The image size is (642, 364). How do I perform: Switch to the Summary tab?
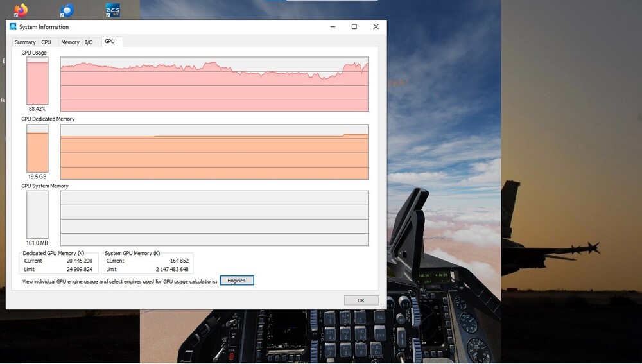point(25,42)
